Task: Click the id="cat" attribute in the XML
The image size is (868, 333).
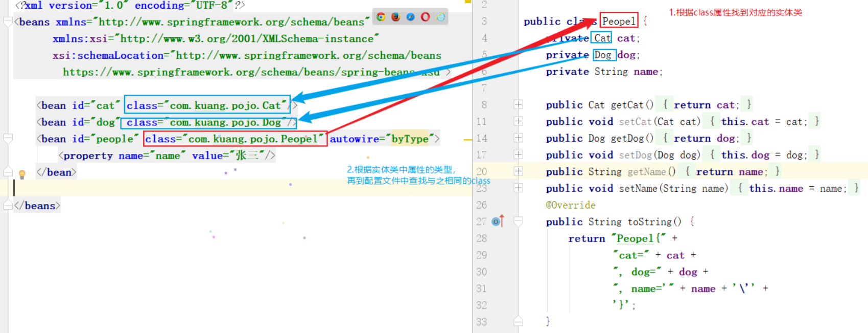Action: [96, 105]
